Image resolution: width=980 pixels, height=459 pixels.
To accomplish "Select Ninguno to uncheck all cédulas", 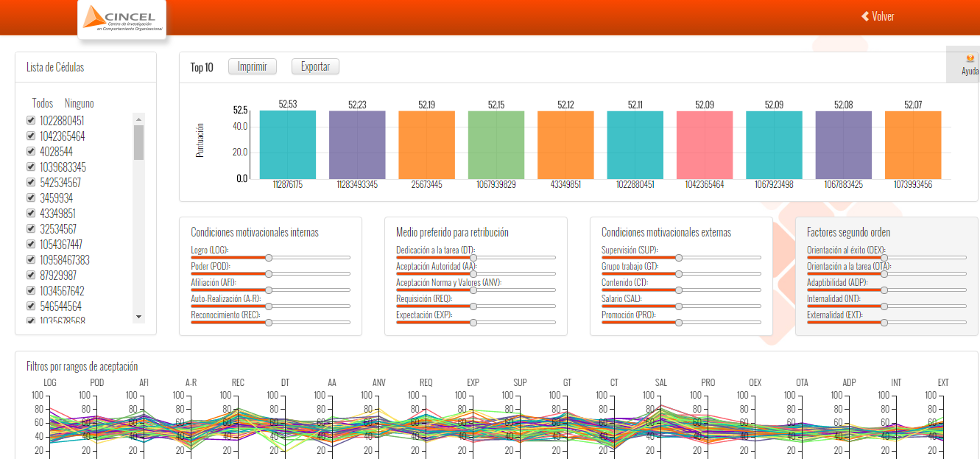I will 80,103.
